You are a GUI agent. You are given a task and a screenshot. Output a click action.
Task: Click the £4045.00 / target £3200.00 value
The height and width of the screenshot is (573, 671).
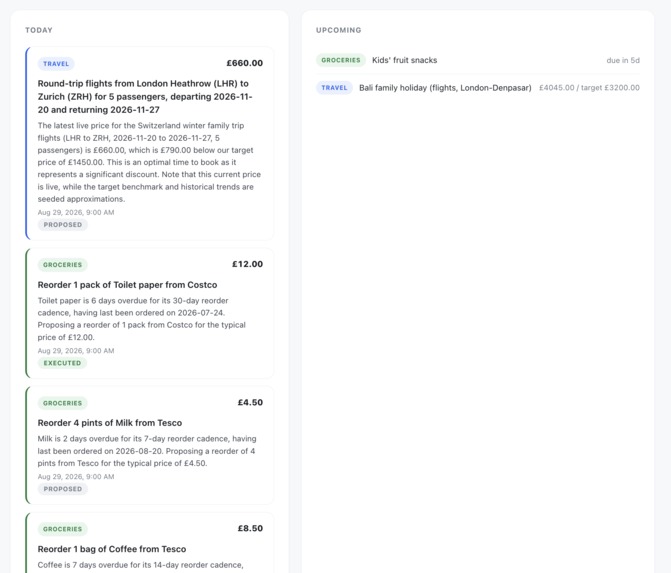[x=589, y=88]
